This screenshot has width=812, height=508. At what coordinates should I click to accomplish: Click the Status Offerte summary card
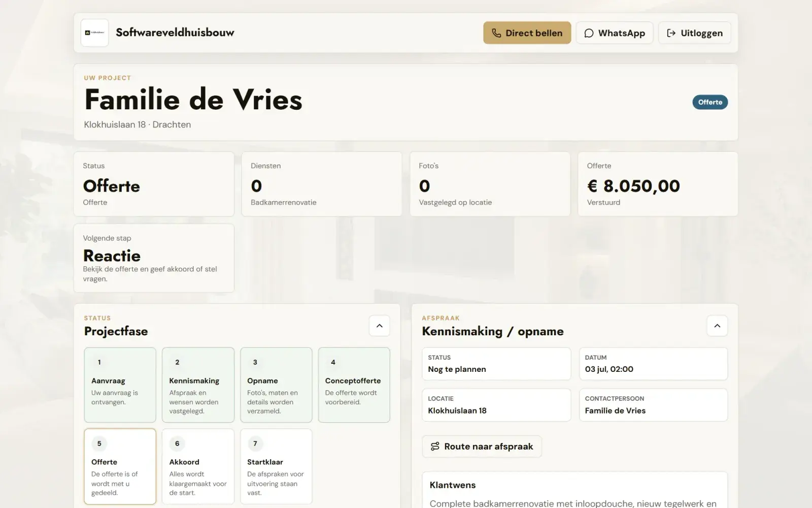point(154,184)
